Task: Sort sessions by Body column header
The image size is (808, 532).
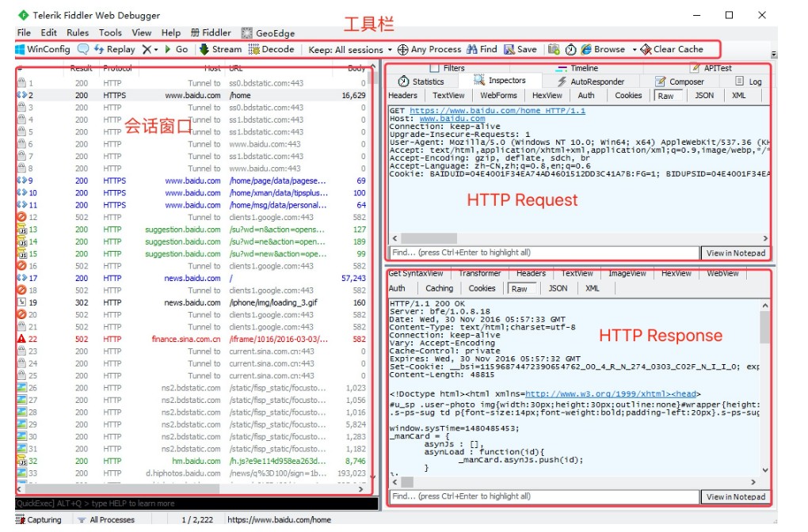Action: (356, 68)
